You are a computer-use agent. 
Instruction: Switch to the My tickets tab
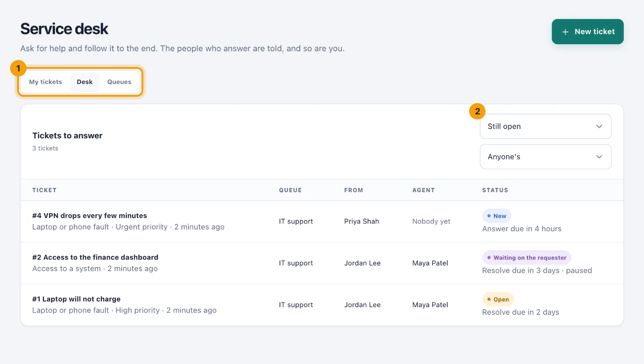point(45,82)
